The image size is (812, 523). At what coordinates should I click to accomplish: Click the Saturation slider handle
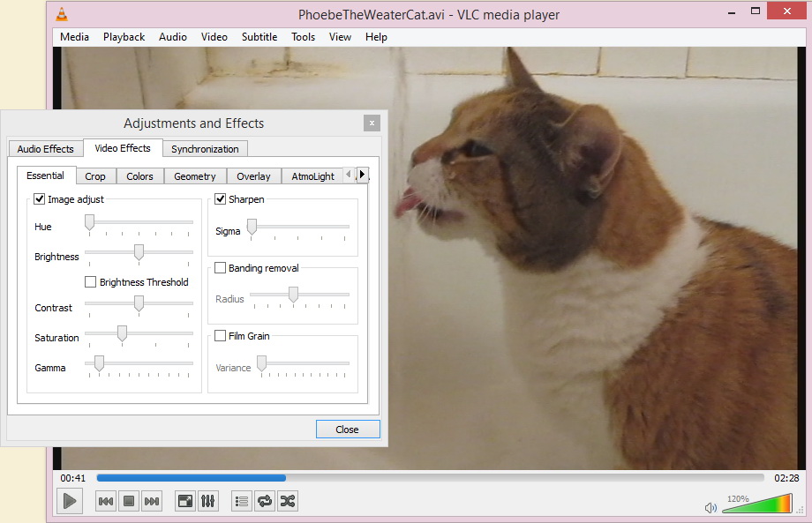coord(122,333)
